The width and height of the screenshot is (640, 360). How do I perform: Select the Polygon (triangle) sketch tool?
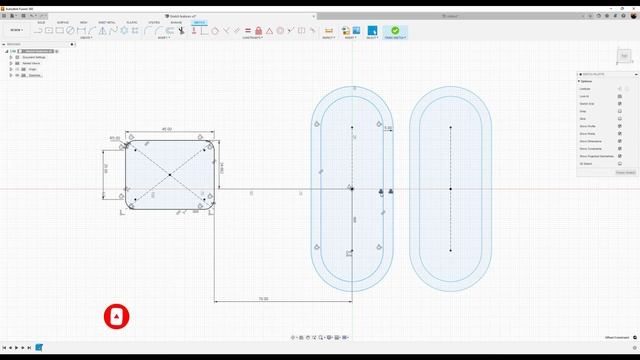[x=102, y=31]
